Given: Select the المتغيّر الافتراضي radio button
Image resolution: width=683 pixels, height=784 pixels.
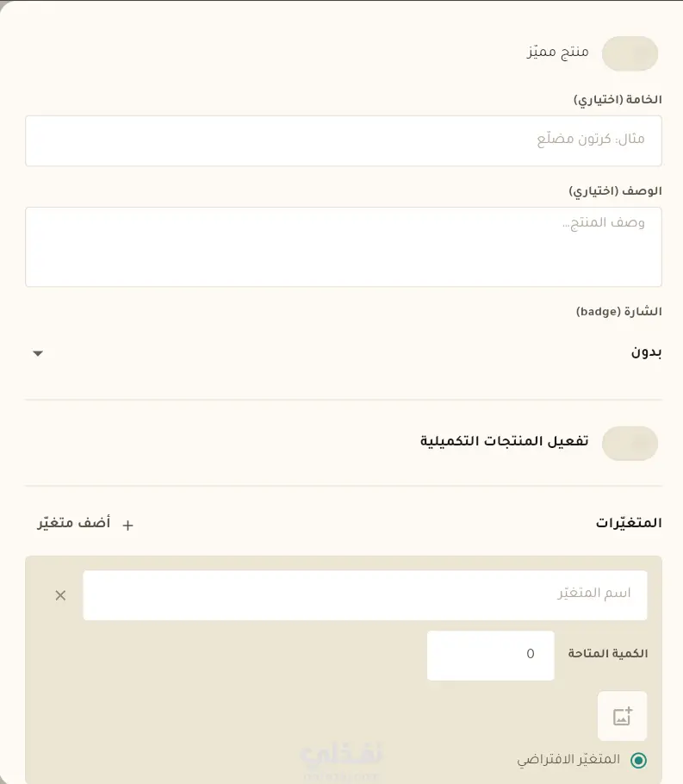Looking at the screenshot, I should click(x=638, y=760).
